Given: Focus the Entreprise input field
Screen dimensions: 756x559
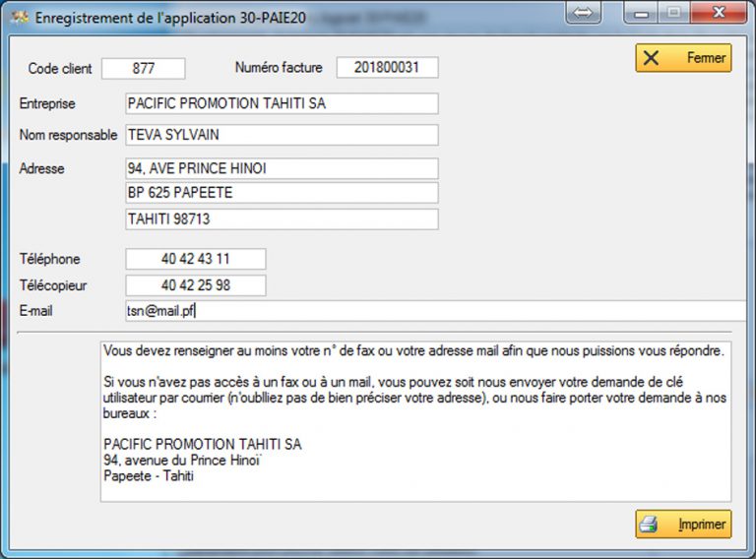Looking at the screenshot, I should coord(282,103).
